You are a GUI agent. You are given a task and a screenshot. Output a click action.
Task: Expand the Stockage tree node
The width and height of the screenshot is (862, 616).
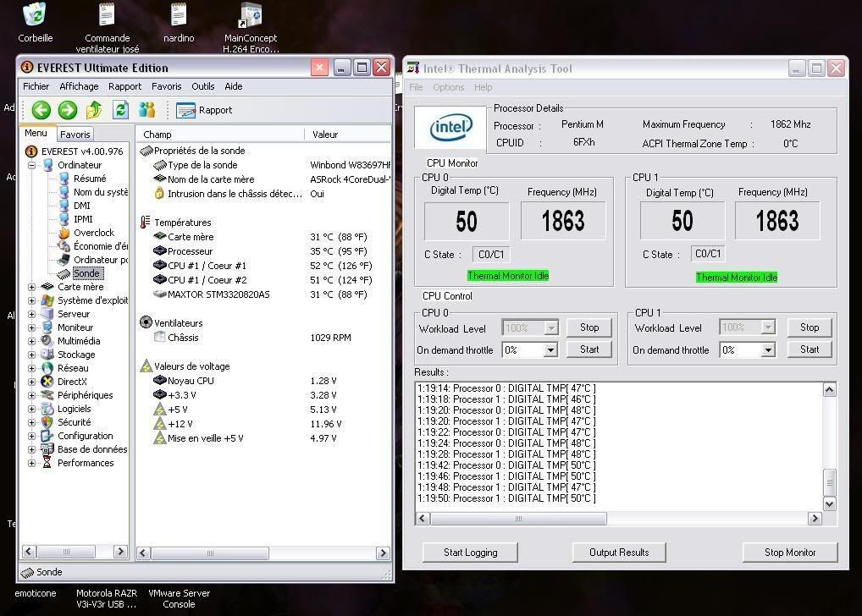coord(32,355)
